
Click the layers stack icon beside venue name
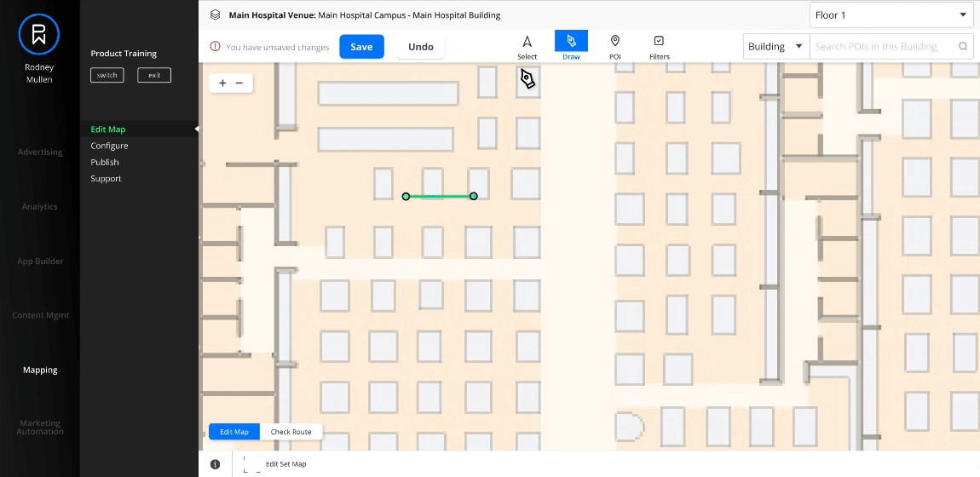tap(215, 15)
